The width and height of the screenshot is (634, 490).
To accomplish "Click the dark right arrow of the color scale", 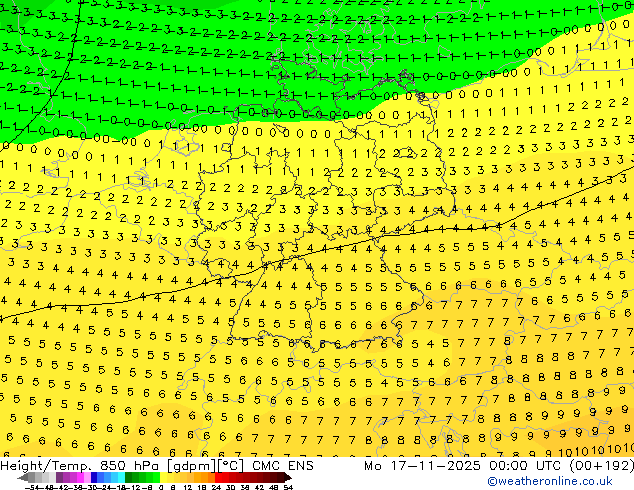I will [287, 477].
